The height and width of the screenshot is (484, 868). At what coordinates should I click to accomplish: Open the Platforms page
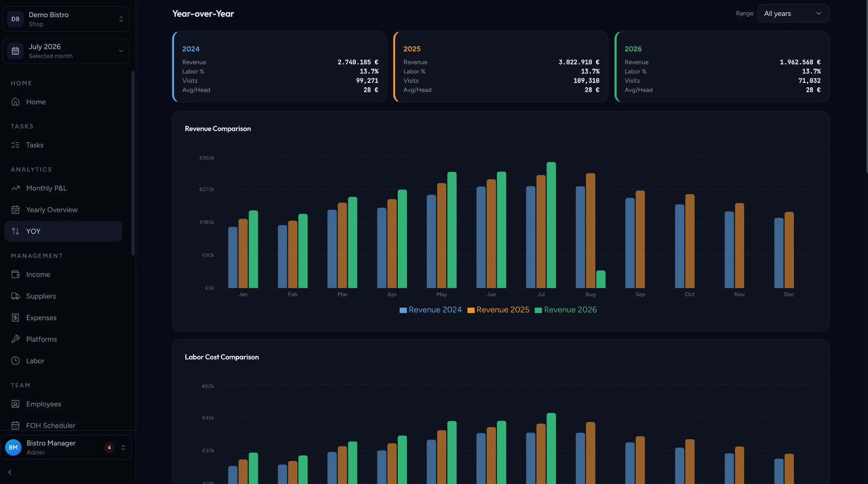click(63, 339)
